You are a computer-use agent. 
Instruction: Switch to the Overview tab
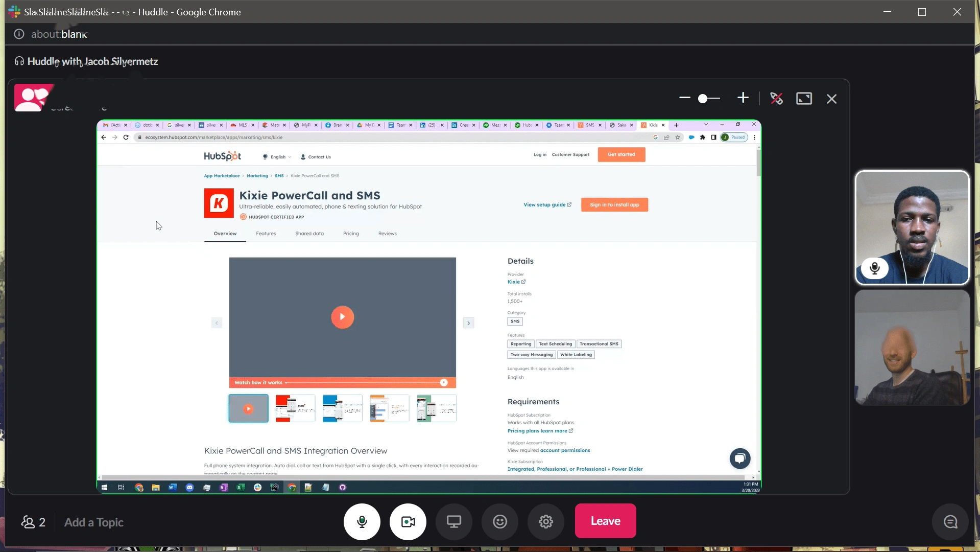[225, 234]
